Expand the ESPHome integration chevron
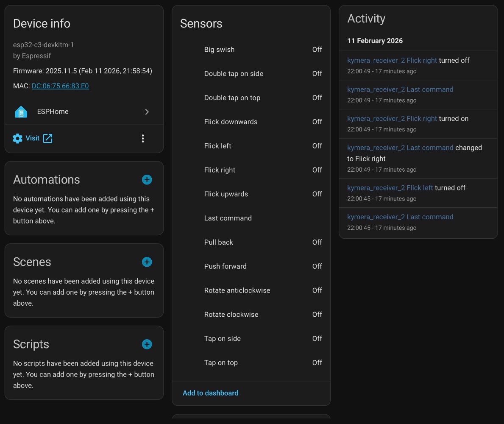504x424 pixels. 147,112
